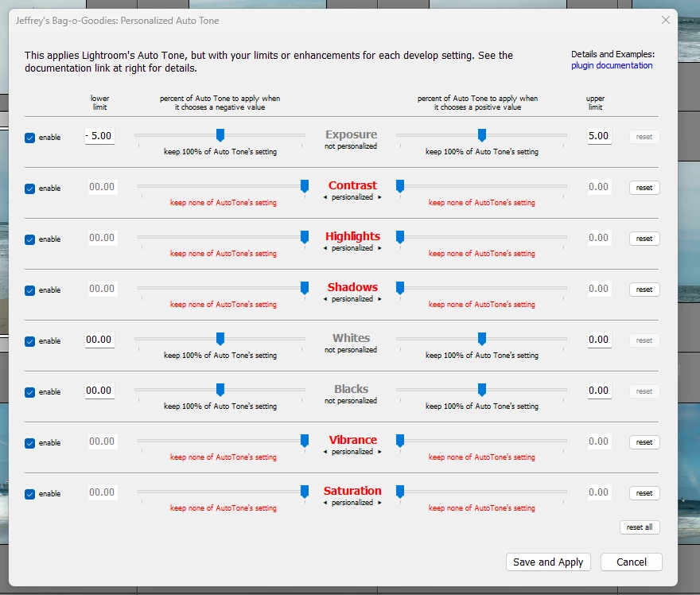The height and width of the screenshot is (595, 700).
Task: Click left arrow beside Shadows personalized
Action: 325,299
